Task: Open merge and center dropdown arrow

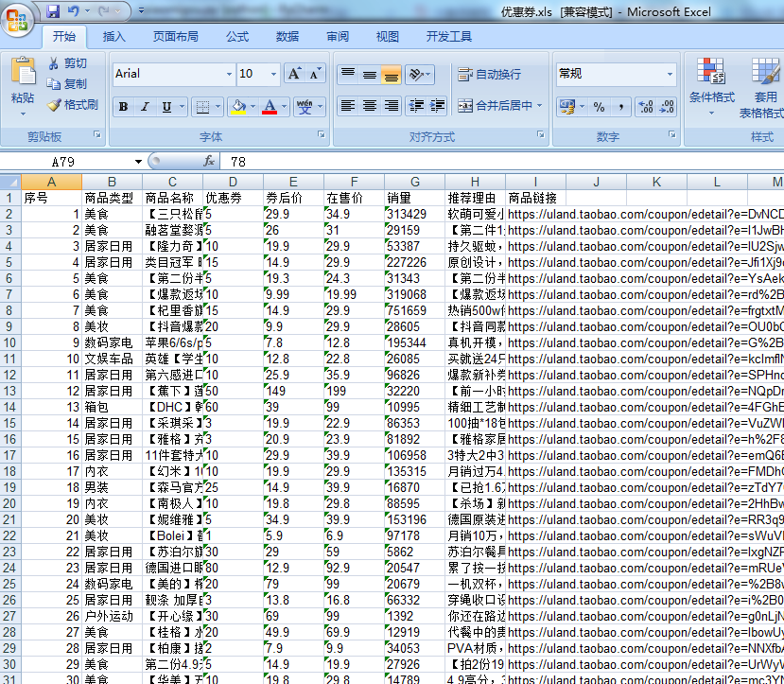Action: tap(539, 106)
